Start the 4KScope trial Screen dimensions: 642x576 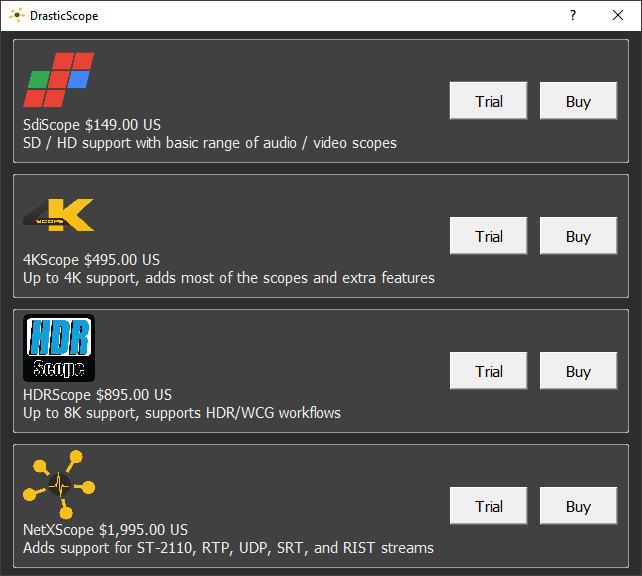[488, 236]
